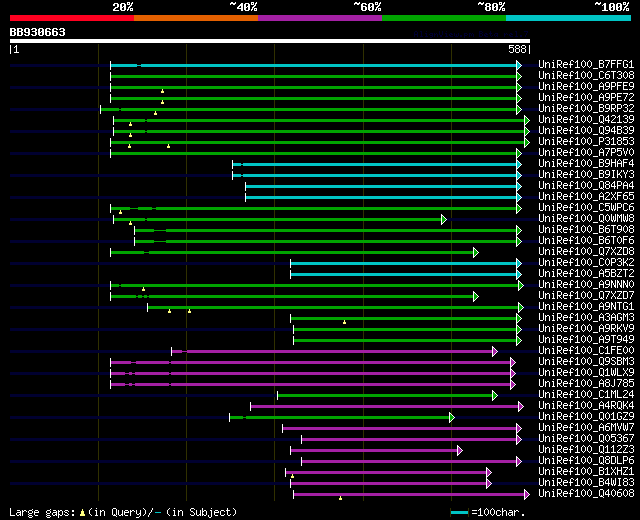This screenshot has width=640, height=520.
Task: Click the UniRef100_C6T308 label
Action: coord(586,76)
